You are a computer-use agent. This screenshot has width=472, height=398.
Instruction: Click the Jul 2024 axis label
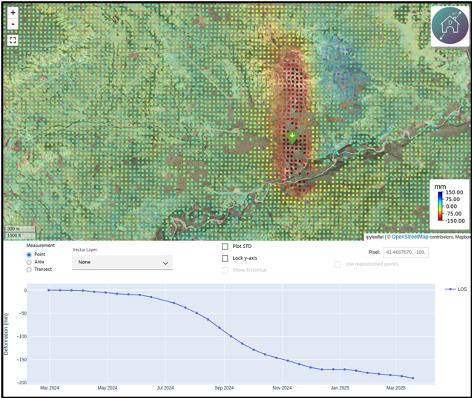click(165, 388)
